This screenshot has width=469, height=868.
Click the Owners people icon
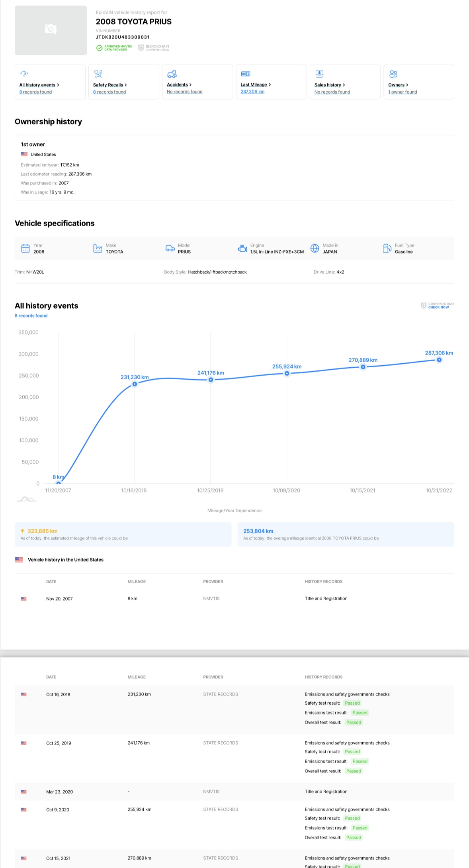(393, 74)
